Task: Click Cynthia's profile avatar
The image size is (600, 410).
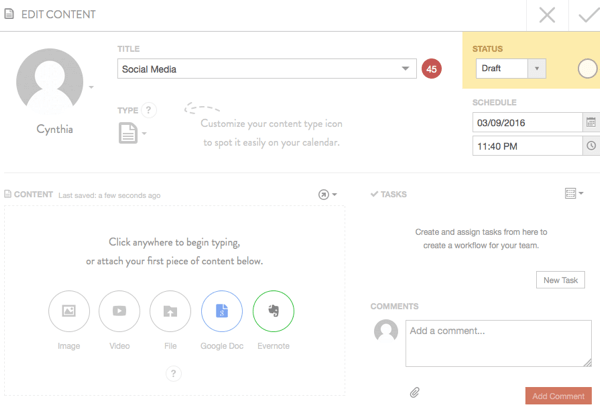Action: point(50,82)
